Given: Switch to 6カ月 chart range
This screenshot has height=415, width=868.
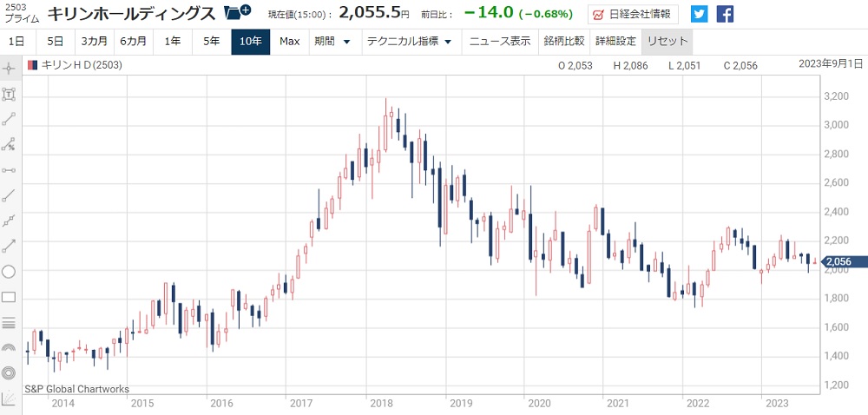Looking at the screenshot, I should (133, 42).
